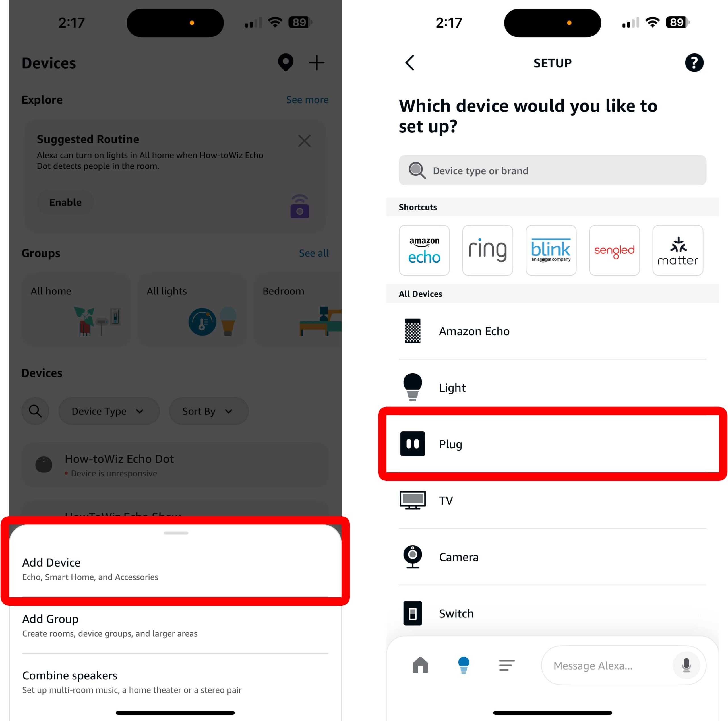Choose Plug from All Devices list
Viewport: 728px width, 721px height.
click(553, 444)
